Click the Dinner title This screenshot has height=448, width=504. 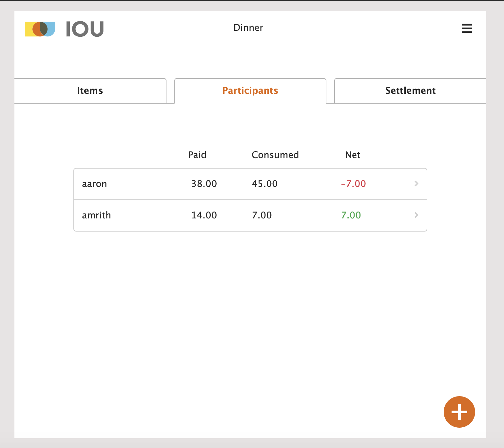[x=248, y=28]
